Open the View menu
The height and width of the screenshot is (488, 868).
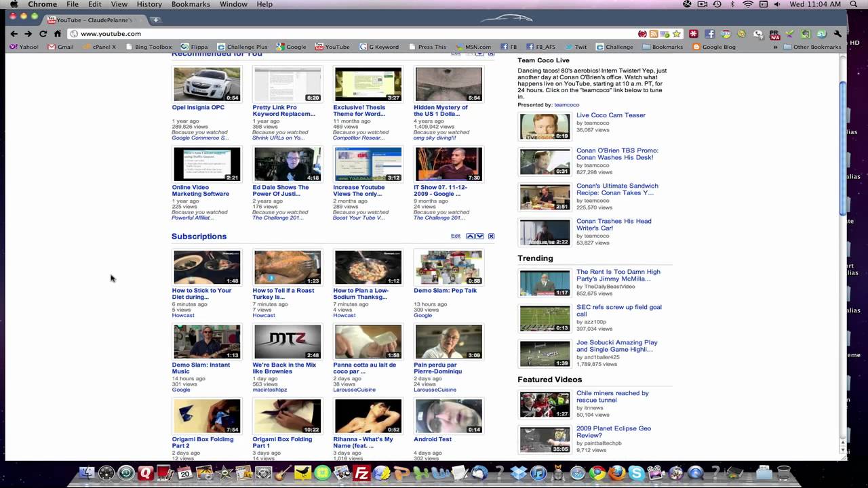pos(119,4)
